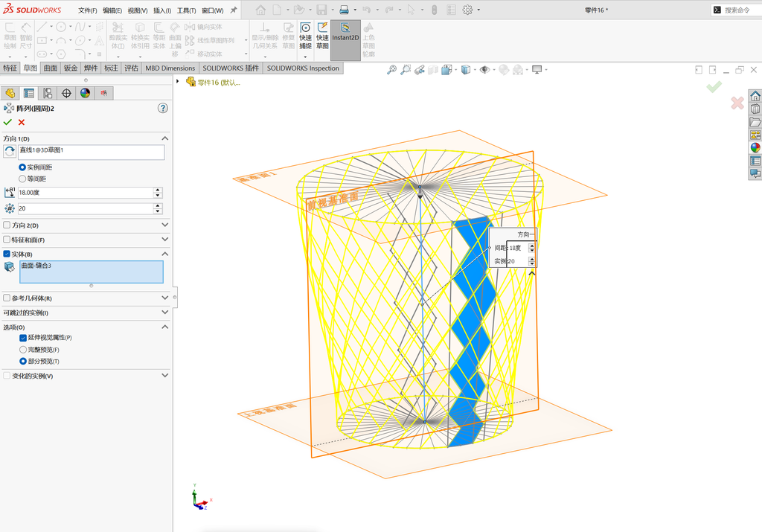Select full preview (完整预览) radio
The width and height of the screenshot is (762, 532).
23,350
